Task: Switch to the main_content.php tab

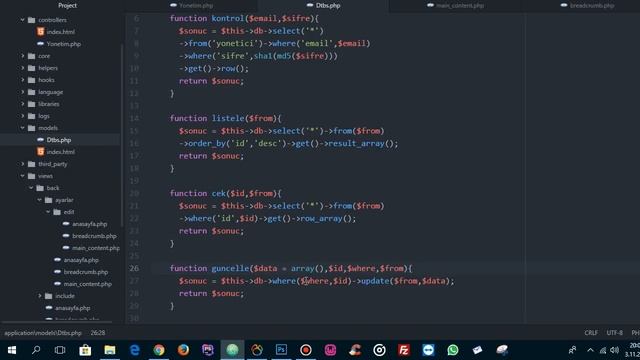Action: 455,5
